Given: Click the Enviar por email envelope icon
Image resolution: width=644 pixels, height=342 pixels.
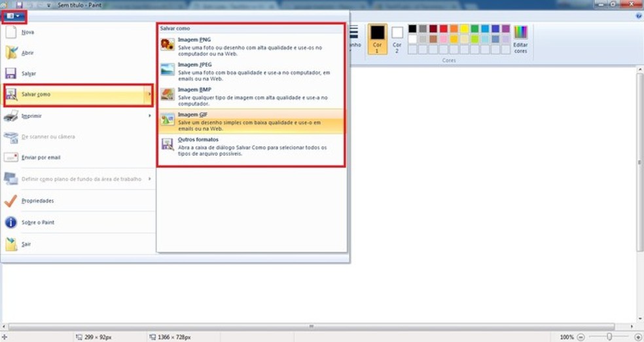Looking at the screenshot, I should click(11, 157).
